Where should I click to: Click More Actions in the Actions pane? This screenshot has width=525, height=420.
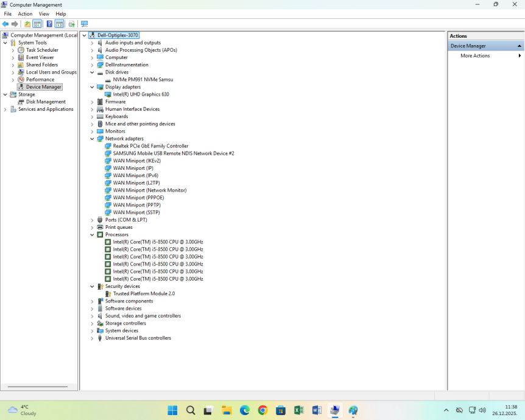click(x=475, y=55)
